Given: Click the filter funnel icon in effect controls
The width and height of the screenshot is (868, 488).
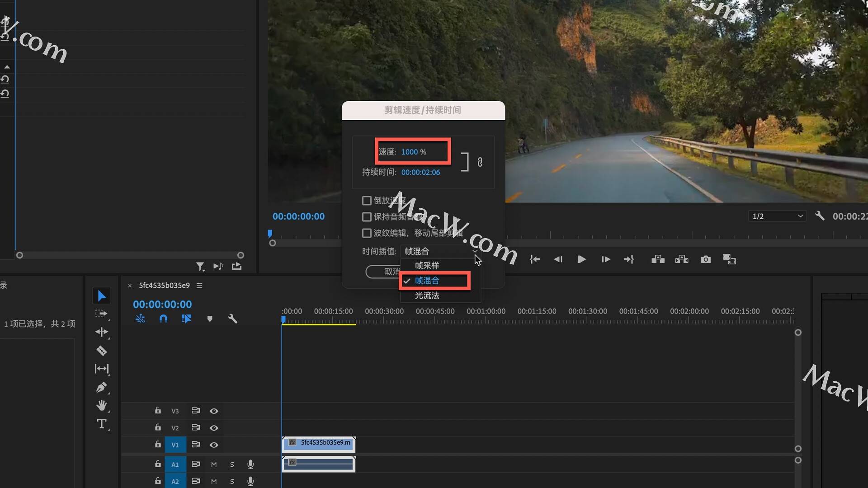Looking at the screenshot, I should (200, 267).
